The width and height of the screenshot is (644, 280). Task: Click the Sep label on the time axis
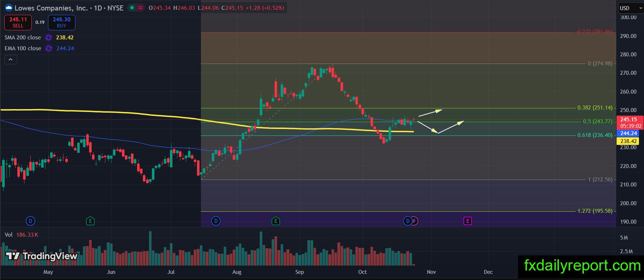click(299, 272)
